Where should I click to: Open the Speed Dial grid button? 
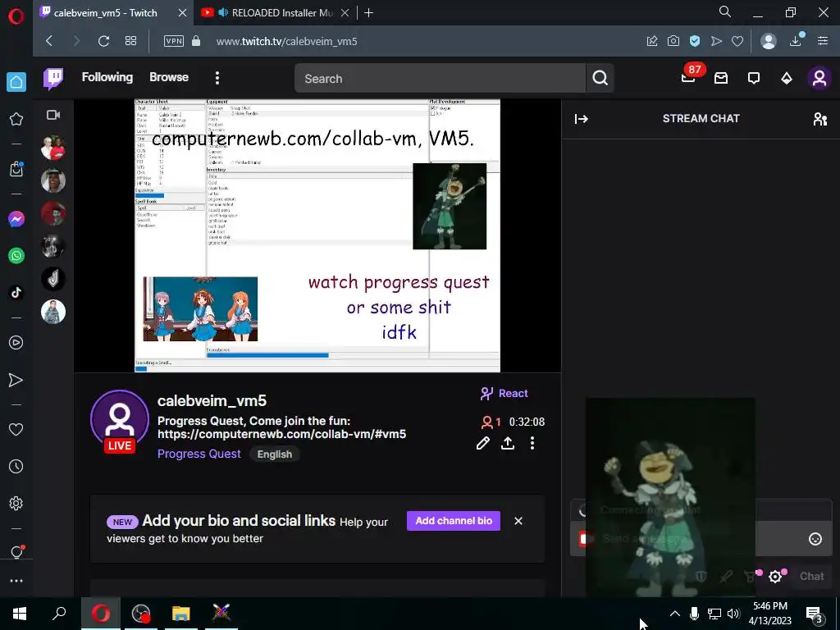pos(130,41)
